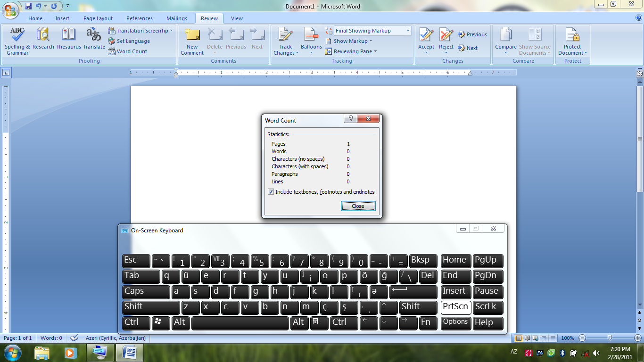Click Close button in Word Count dialog

pos(358,206)
